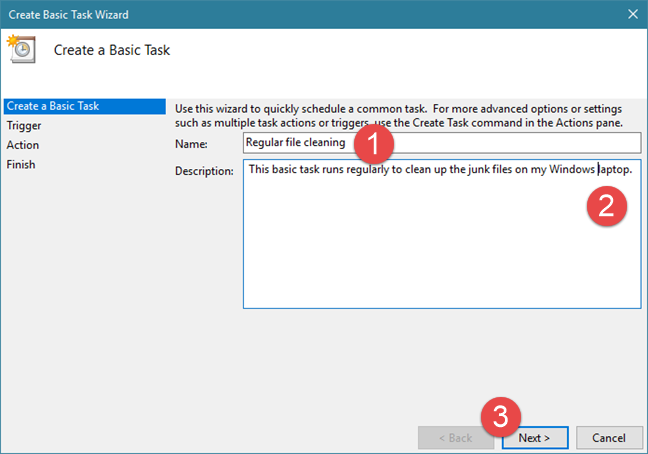Focus the Name input field
Screen dimensions: 648x454
[300, 143]
